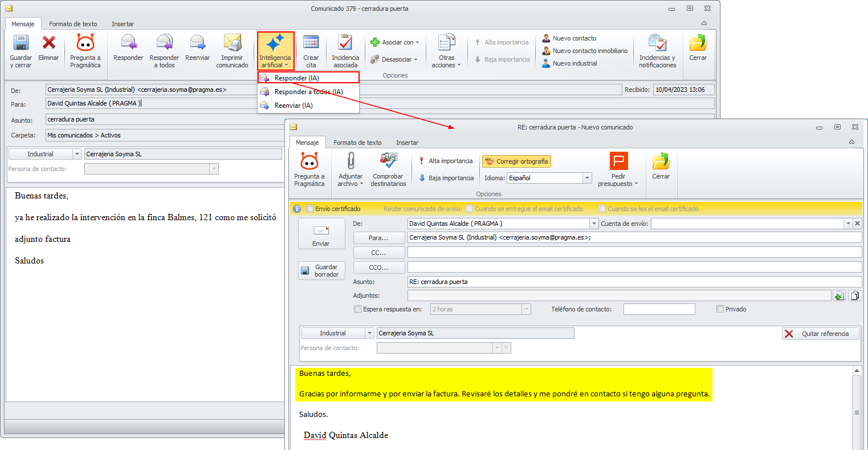Open the Cuenta de envío dropdown
Viewport: 868px width, 450px height.
pos(849,224)
